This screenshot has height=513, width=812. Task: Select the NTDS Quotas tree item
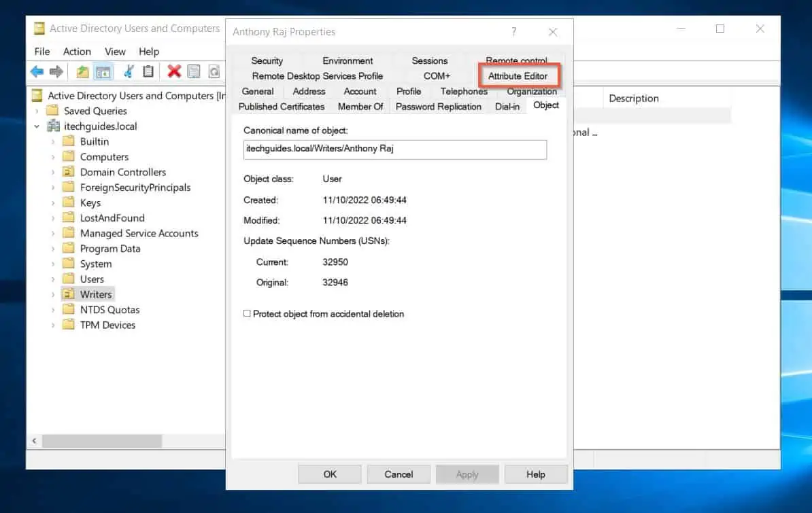(x=109, y=310)
